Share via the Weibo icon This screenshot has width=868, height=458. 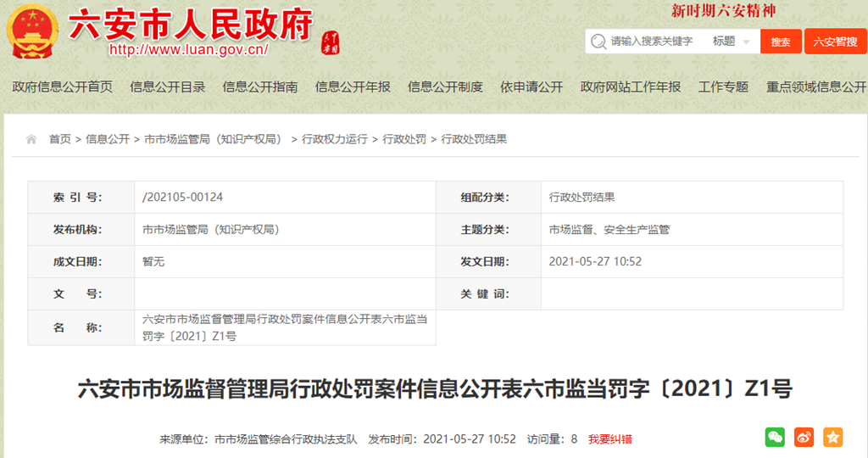[x=804, y=437]
